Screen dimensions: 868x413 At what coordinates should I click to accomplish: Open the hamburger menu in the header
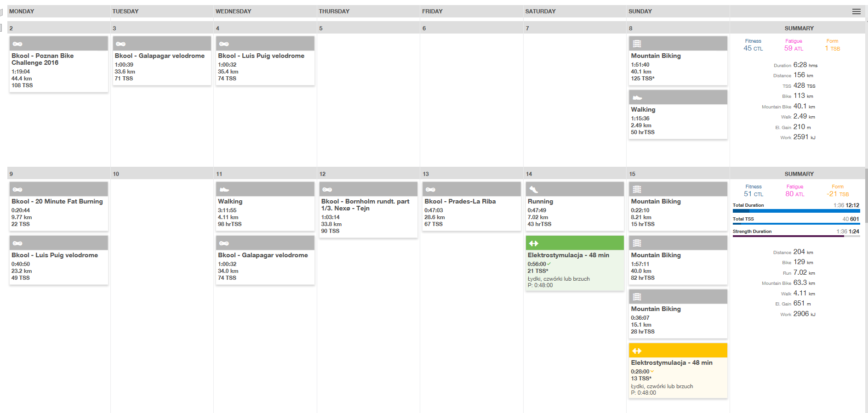(x=856, y=11)
